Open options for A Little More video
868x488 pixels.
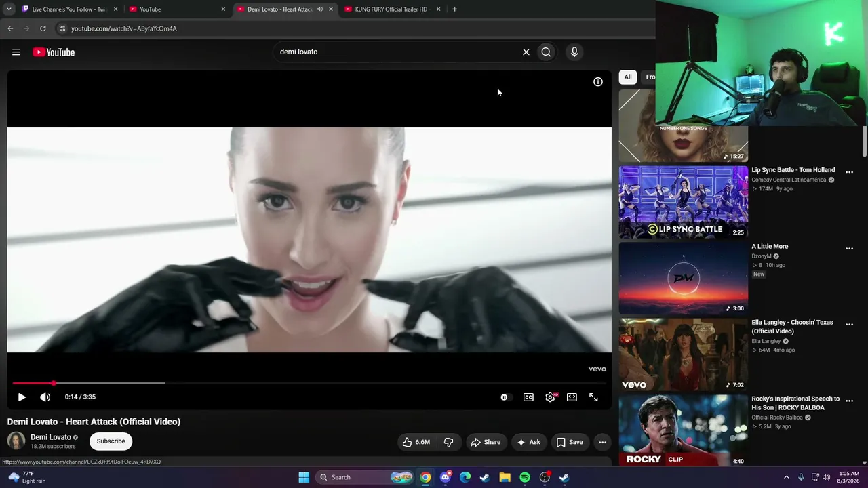coord(849,249)
